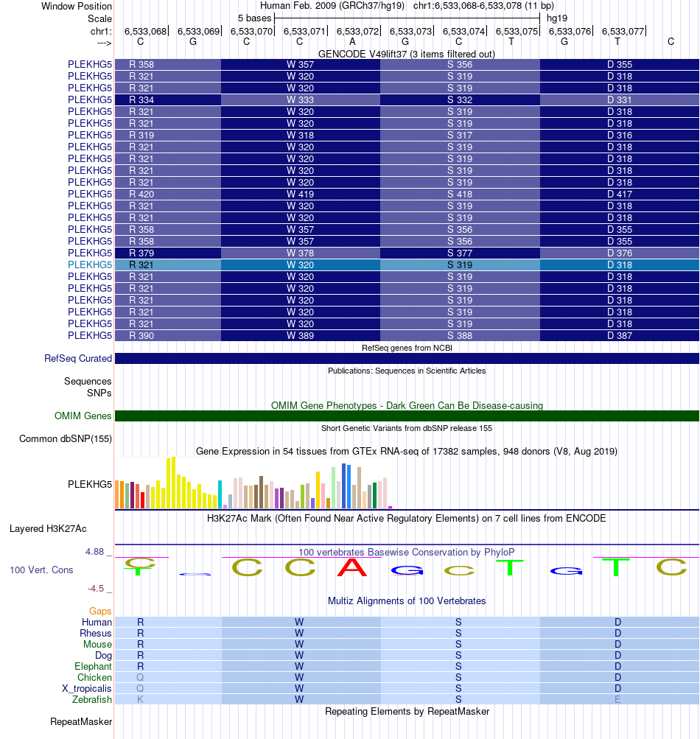Select position label 6,533,077 on ruler

(623, 31)
